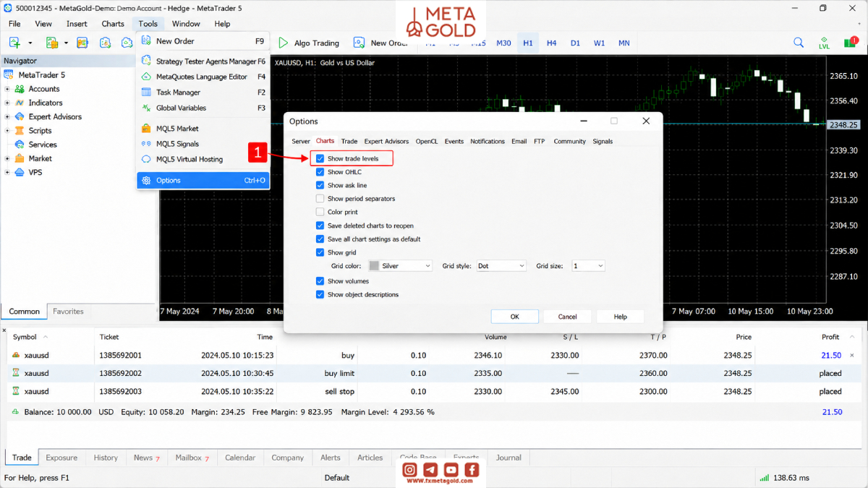Click the buy limit order row icon
The height and width of the screenshot is (488, 868).
(16, 373)
